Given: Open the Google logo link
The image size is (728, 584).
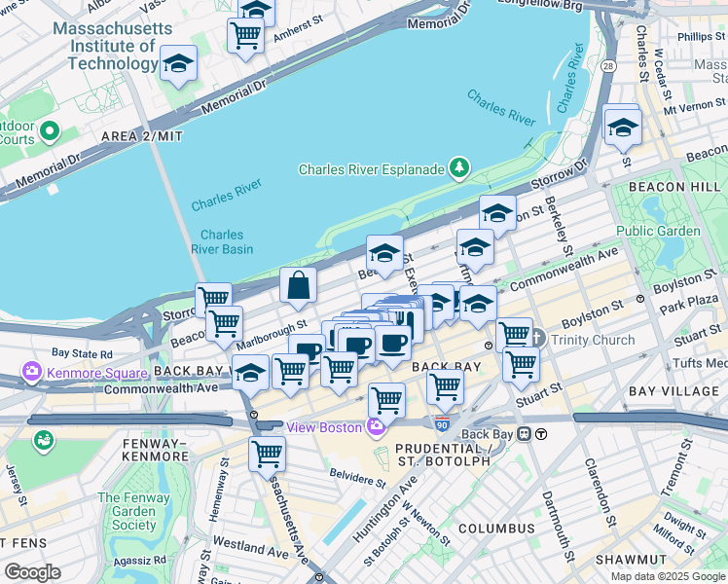Looking at the screenshot, I should [32, 572].
